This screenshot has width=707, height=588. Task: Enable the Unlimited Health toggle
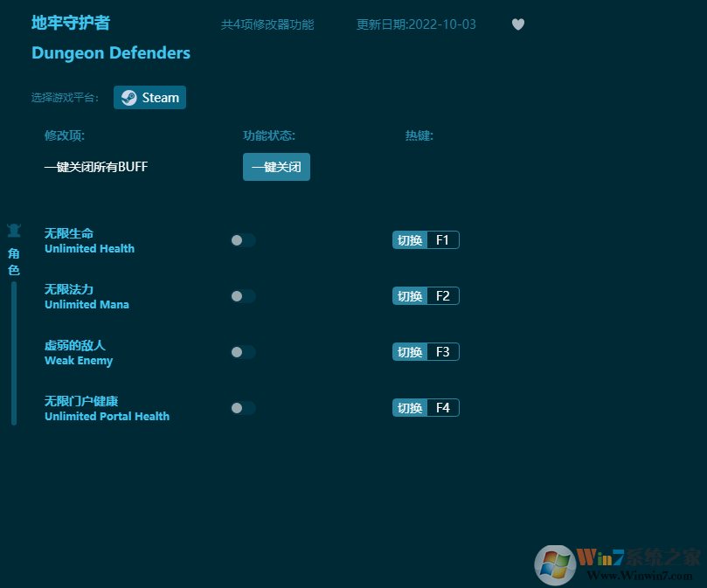click(242, 240)
